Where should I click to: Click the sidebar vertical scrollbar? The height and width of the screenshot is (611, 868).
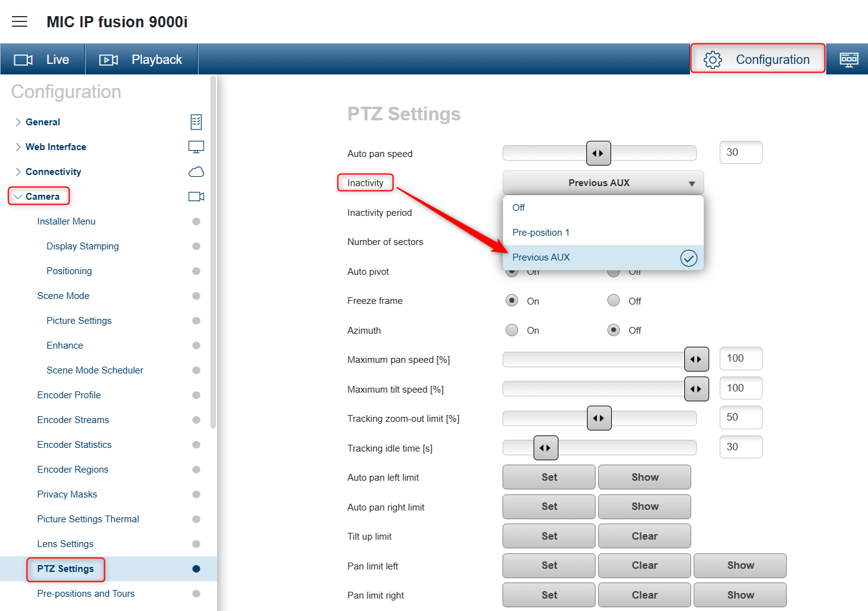[213, 252]
